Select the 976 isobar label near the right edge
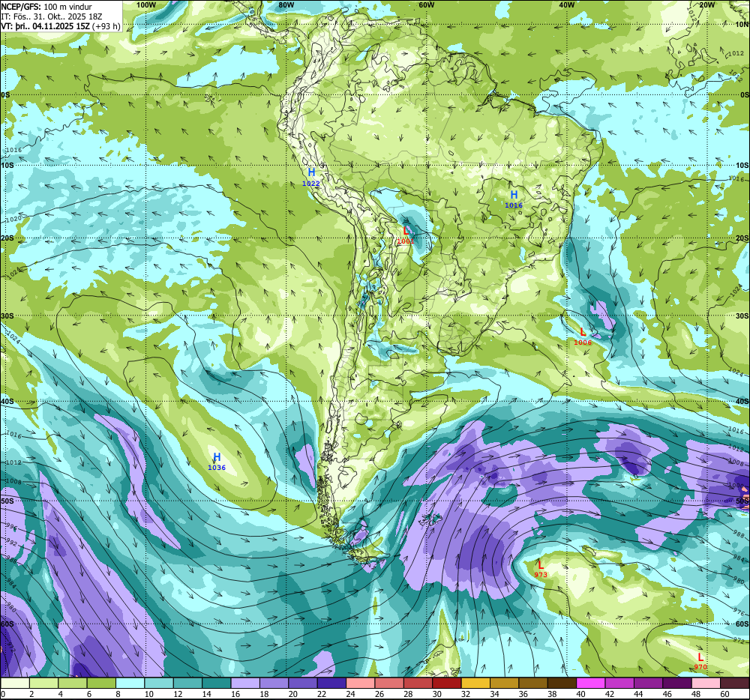 (x=739, y=612)
